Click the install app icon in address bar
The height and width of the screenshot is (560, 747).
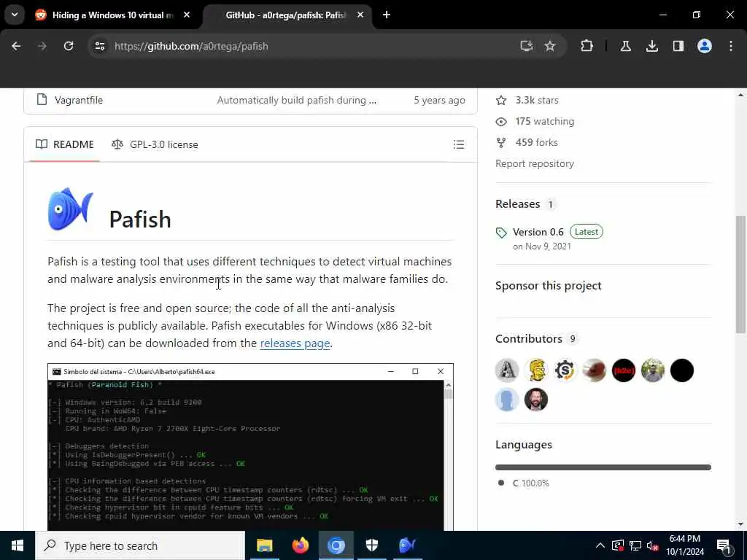[x=526, y=46]
